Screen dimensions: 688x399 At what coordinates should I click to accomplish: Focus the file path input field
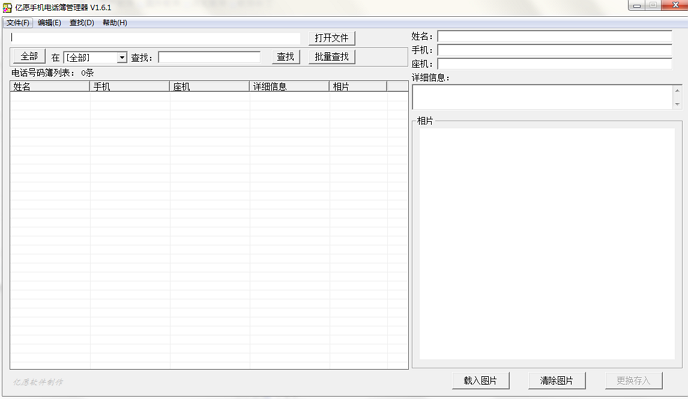pyautogui.click(x=155, y=38)
